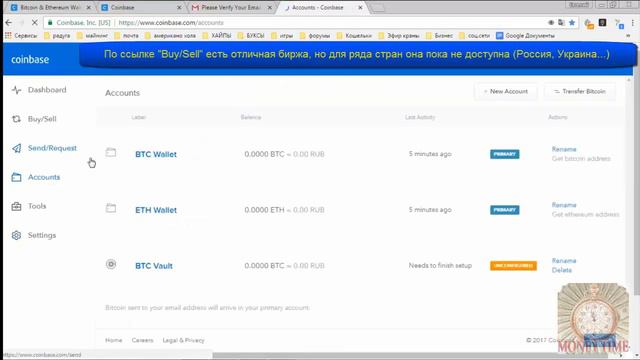Open the БУКСЫ bookmark folder
Image resolution: width=640 pixels, height=360 pixels.
(251, 36)
